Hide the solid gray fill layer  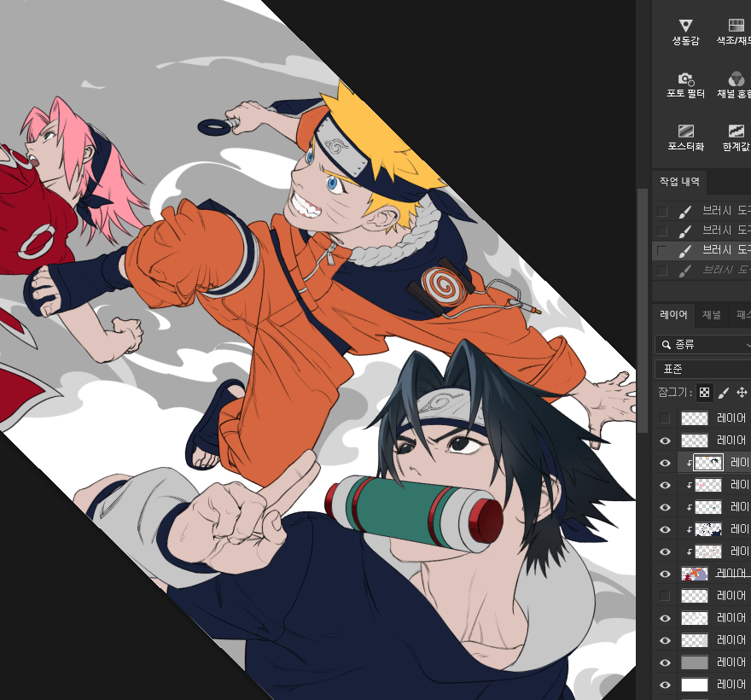tap(665, 662)
